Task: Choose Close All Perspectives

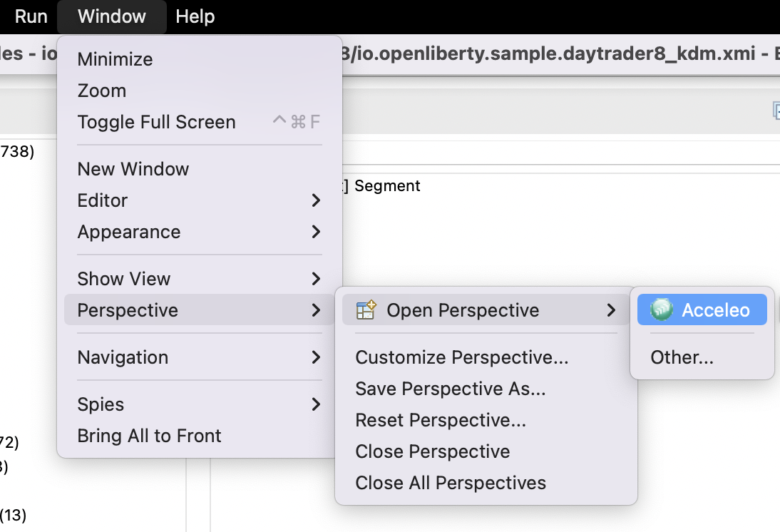Action: tap(450, 483)
